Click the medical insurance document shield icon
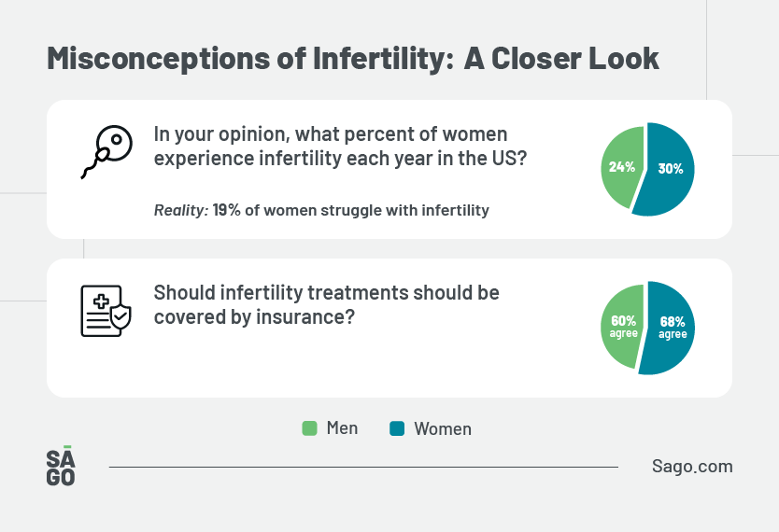This screenshot has height=532, width=779. click(x=104, y=311)
